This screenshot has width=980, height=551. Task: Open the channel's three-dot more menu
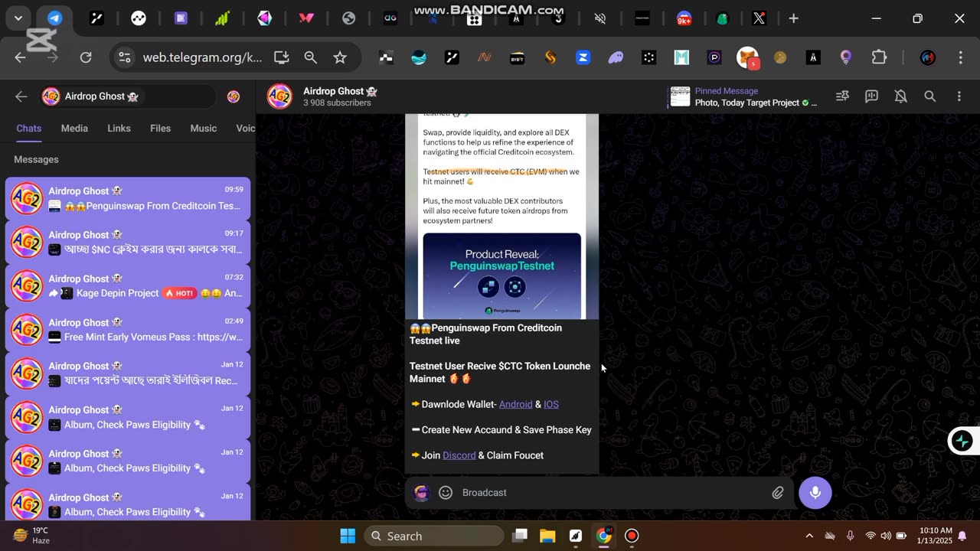click(959, 96)
